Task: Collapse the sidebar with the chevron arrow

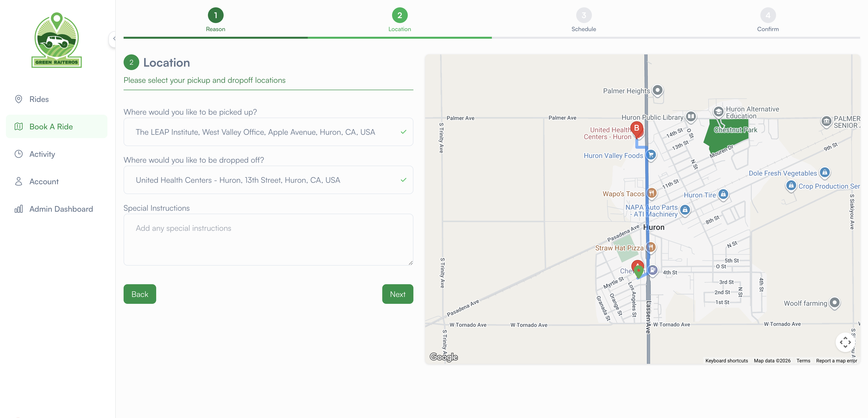Action: (114, 39)
